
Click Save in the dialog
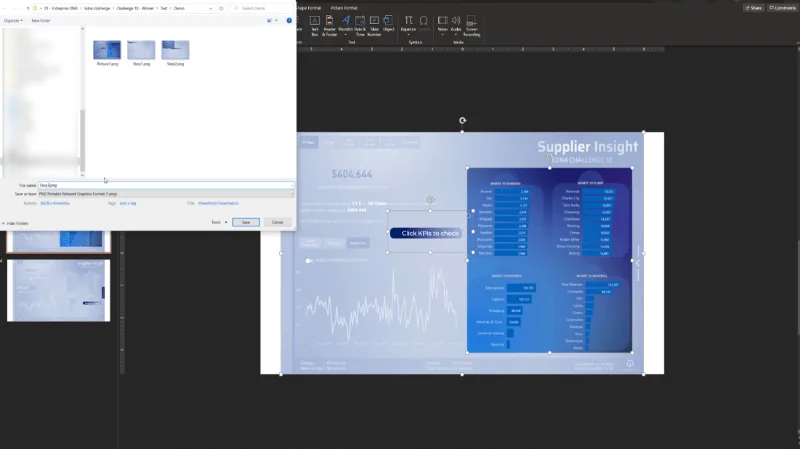point(245,222)
